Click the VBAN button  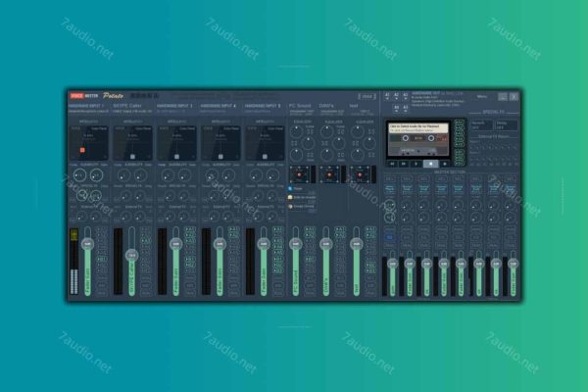pyautogui.click(x=367, y=97)
